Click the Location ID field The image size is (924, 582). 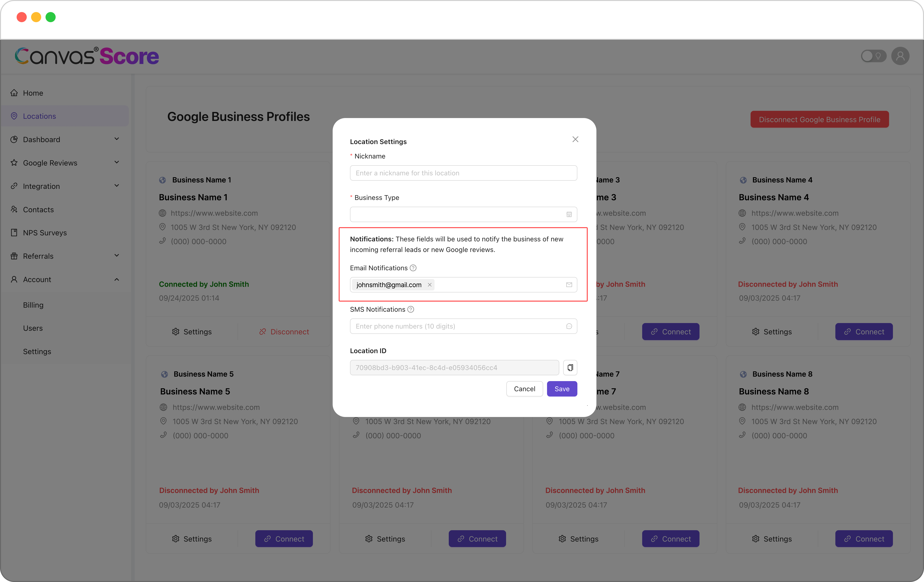(x=454, y=368)
